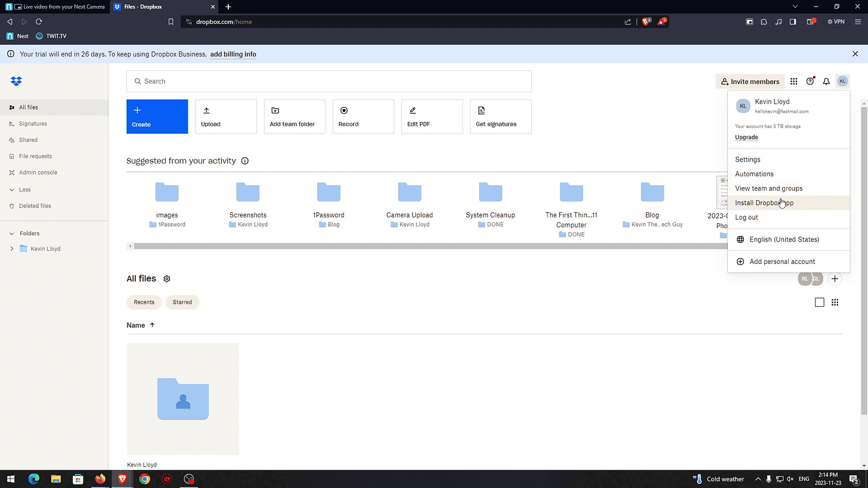
Task: Open English (United States) language selector
Action: coord(783,239)
